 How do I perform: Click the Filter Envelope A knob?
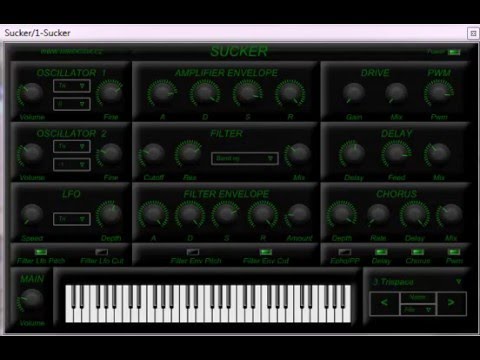(153, 214)
